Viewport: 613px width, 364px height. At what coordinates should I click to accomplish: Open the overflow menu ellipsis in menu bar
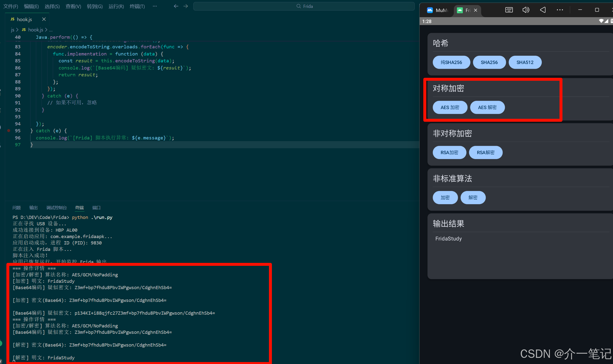point(155,6)
